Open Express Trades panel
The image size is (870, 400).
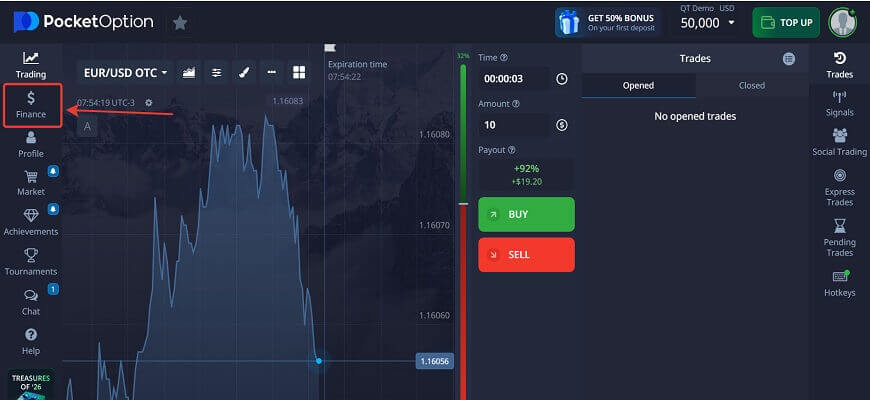point(839,188)
